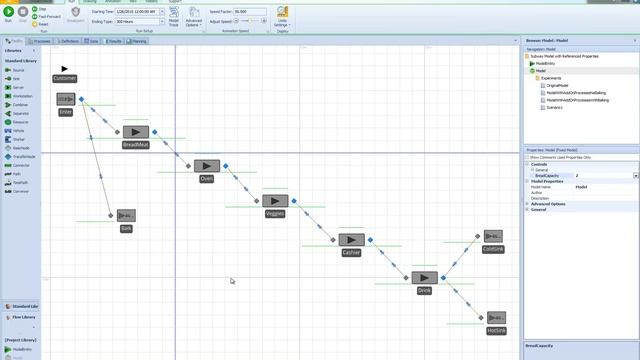Viewport: 640px width, 360px height.
Task: Open the Model Trace tool
Action: pyautogui.click(x=174, y=16)
